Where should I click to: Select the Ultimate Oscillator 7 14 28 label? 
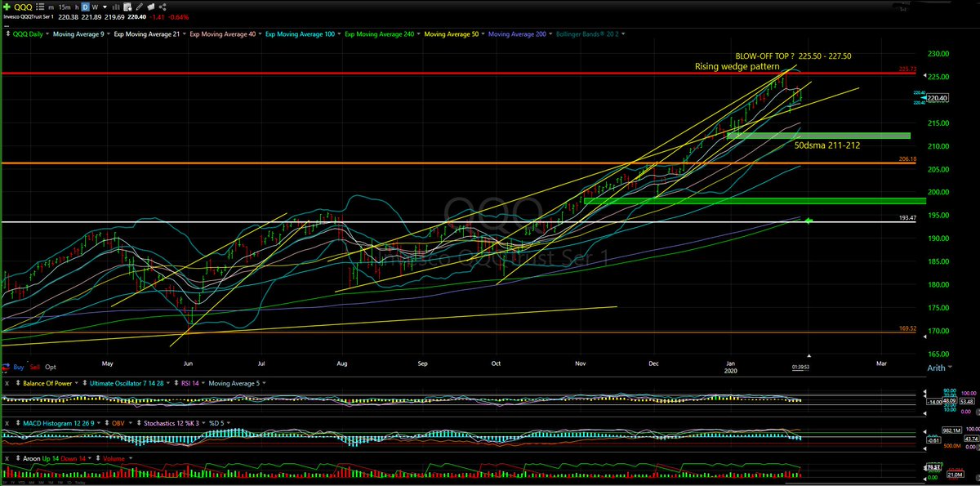pos(127,383)
